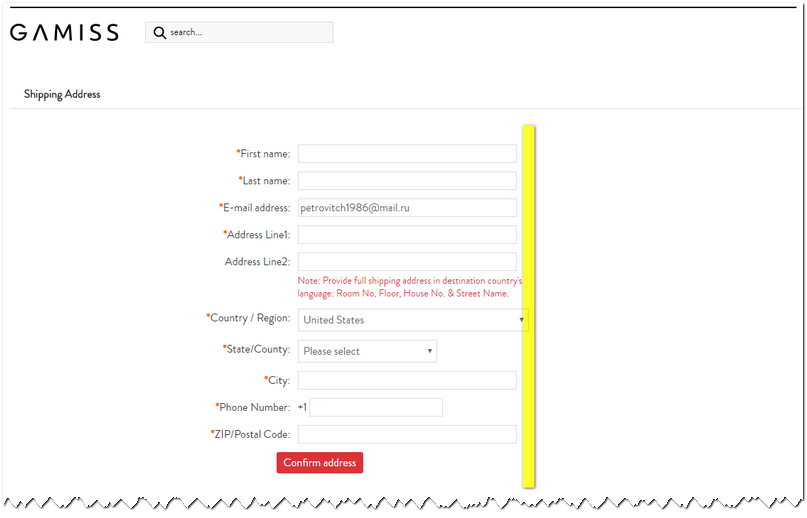Image resolution: width=807 pixels, height=518 pixels.
Task: Click the Confirm address button
Action: coord(320,462)
